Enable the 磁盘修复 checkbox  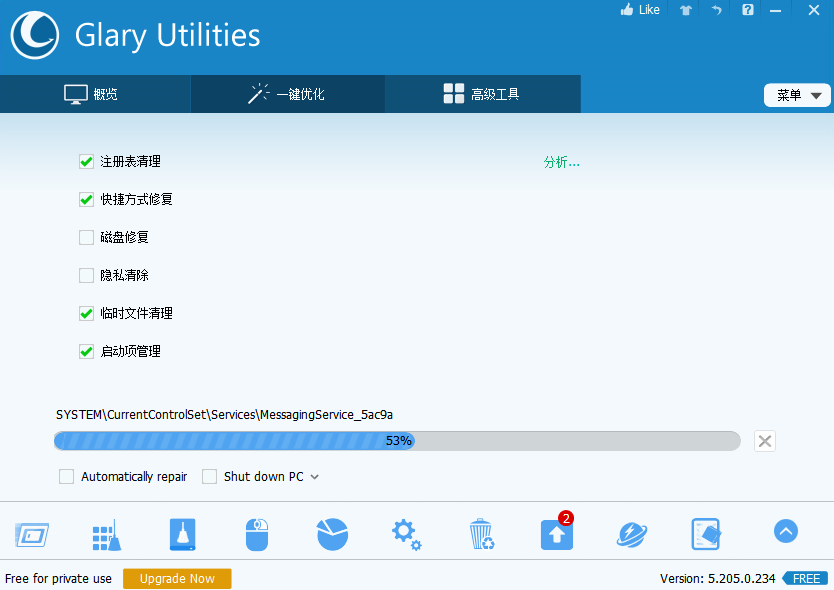coord(86,237)
